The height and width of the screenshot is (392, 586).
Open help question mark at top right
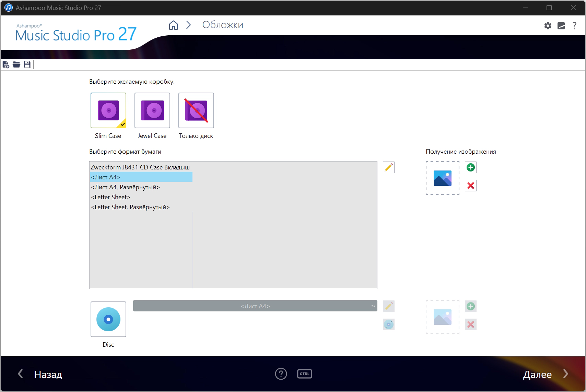point(574,26)
